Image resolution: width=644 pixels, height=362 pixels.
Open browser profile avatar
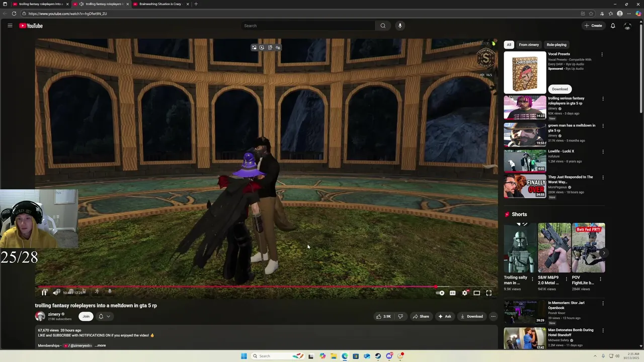[x=620, y=14]
